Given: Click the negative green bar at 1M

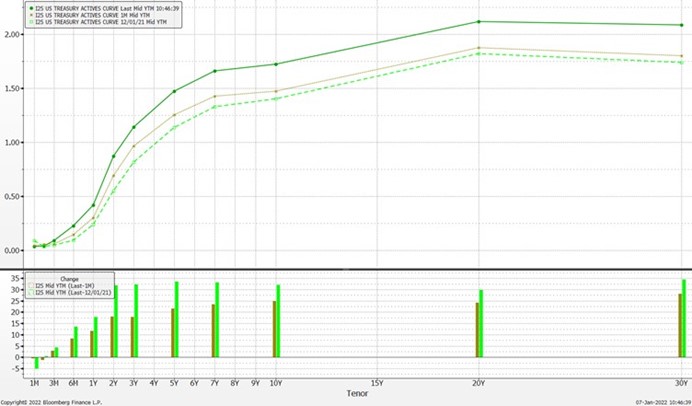Looking at the screenshot, I should (x=36, y=363).
